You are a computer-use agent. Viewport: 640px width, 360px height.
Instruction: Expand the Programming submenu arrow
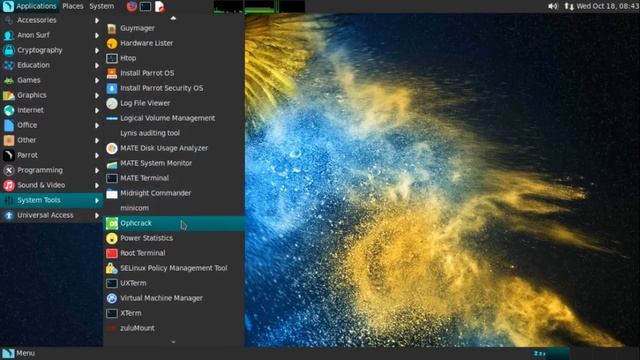97,171
